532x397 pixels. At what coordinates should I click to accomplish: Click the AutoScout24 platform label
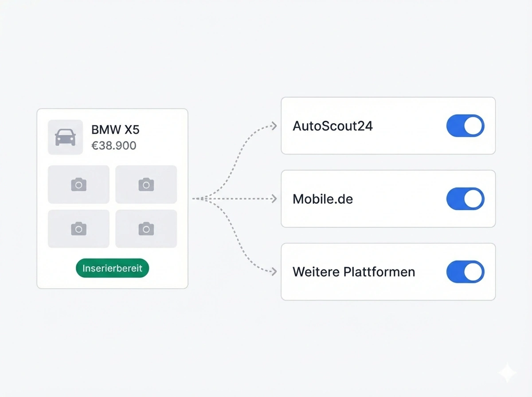[x=332, y=126]
